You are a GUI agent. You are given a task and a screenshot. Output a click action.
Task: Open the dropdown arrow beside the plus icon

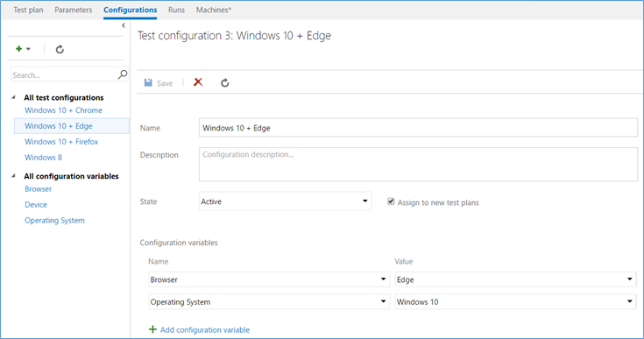[x=28, y=49]
